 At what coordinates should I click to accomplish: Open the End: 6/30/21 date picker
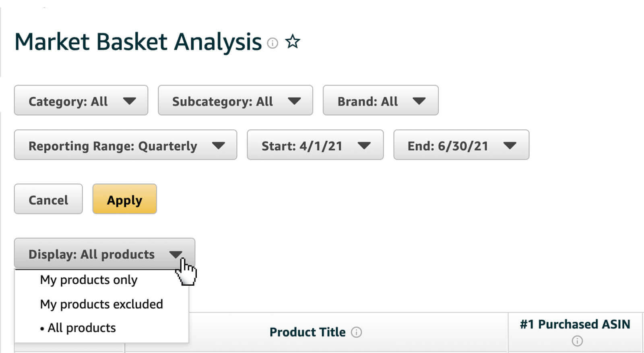coord(461,145)
